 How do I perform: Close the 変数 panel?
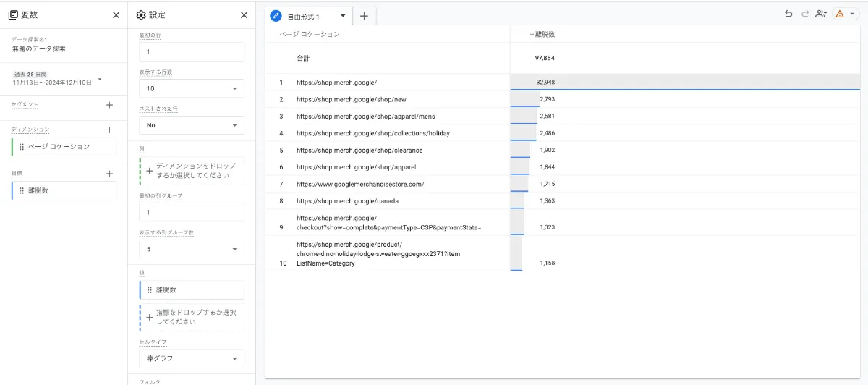click(116, 14)
